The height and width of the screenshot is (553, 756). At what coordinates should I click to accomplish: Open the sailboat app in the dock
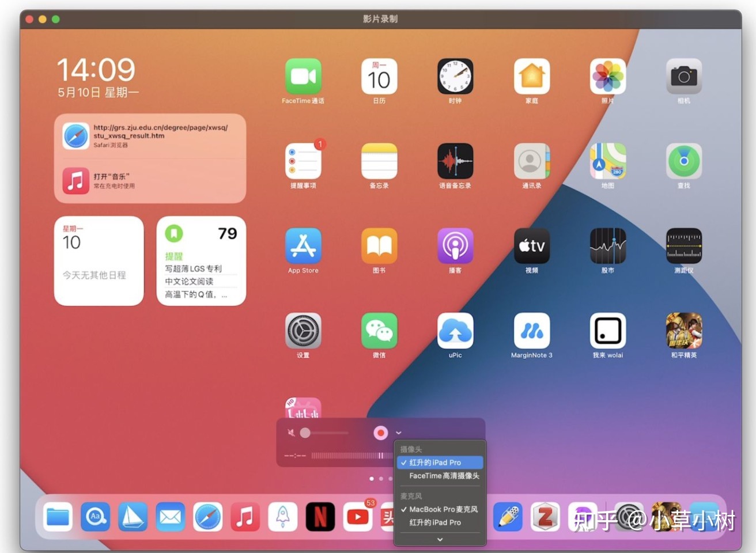pyautogui.click(x=133, y=517)
